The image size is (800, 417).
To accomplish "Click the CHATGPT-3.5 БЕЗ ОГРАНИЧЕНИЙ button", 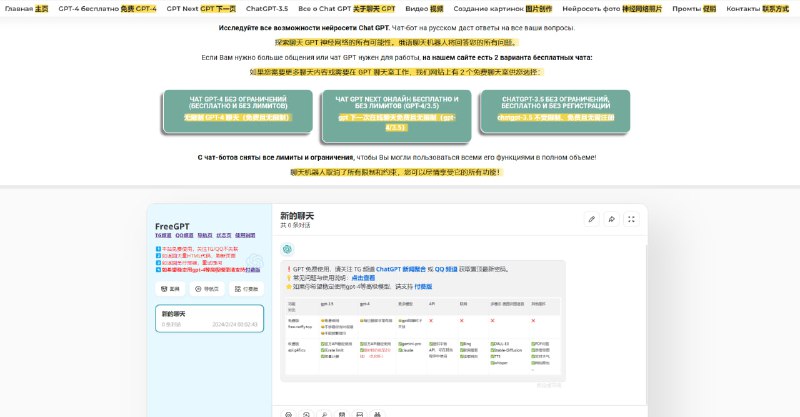I will pyautogui.click(x=555, y=111).
